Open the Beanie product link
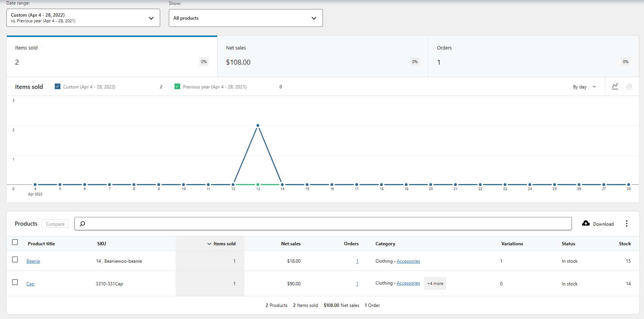 click(x=33, y=261)
